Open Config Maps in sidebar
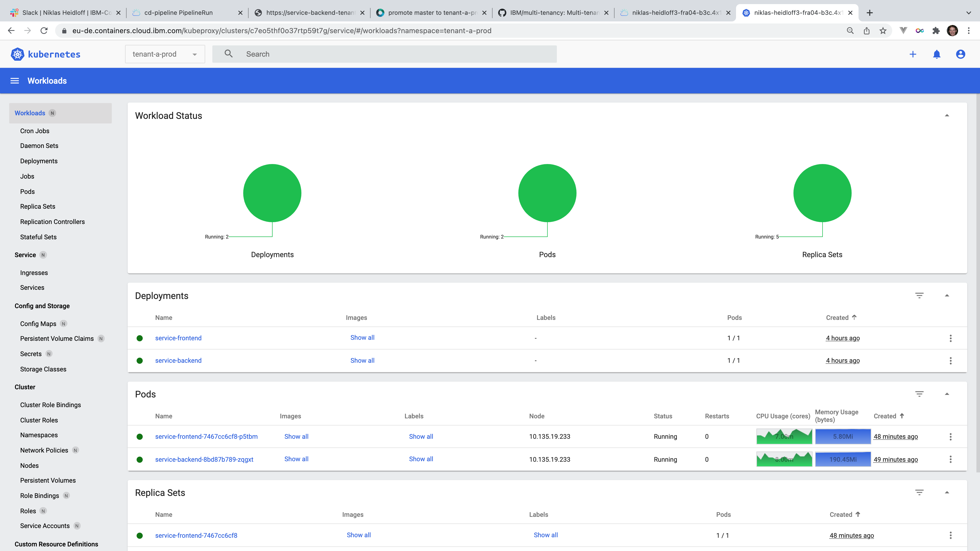980x551 pixels. [38, 324]
